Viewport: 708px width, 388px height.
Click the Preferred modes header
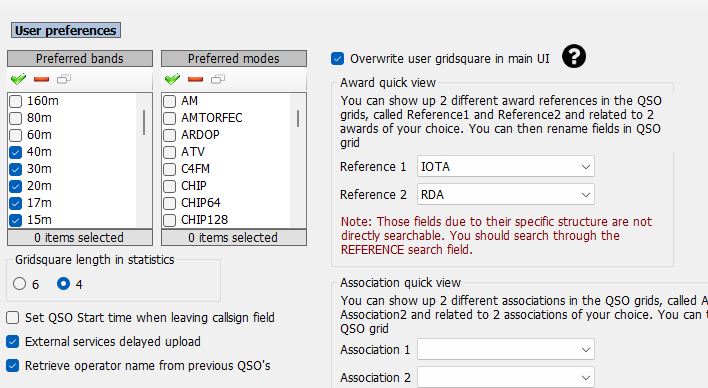pos(234,59)
